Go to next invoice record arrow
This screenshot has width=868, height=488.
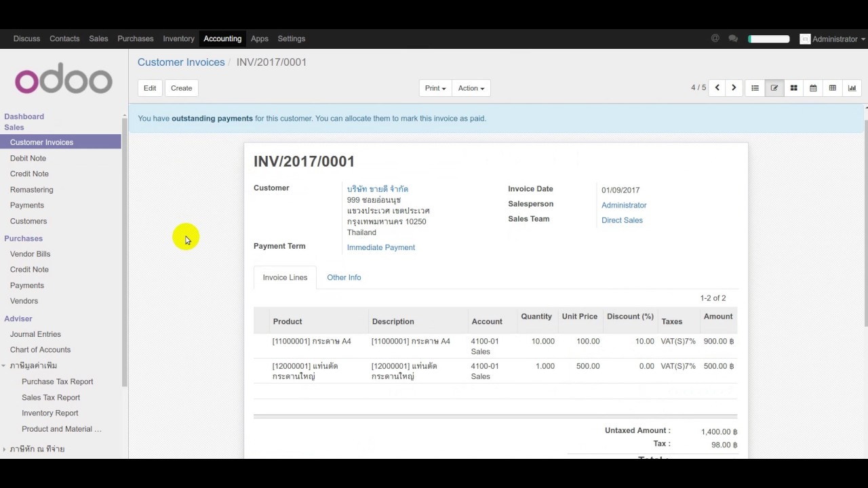pyautogui.click(x=734, y=88)
